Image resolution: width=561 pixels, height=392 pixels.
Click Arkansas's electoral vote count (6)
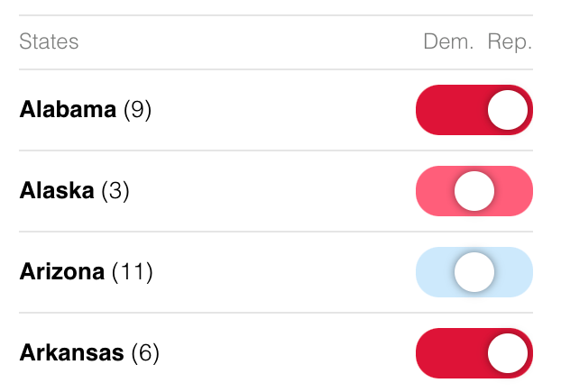click(x=144, y=352)
